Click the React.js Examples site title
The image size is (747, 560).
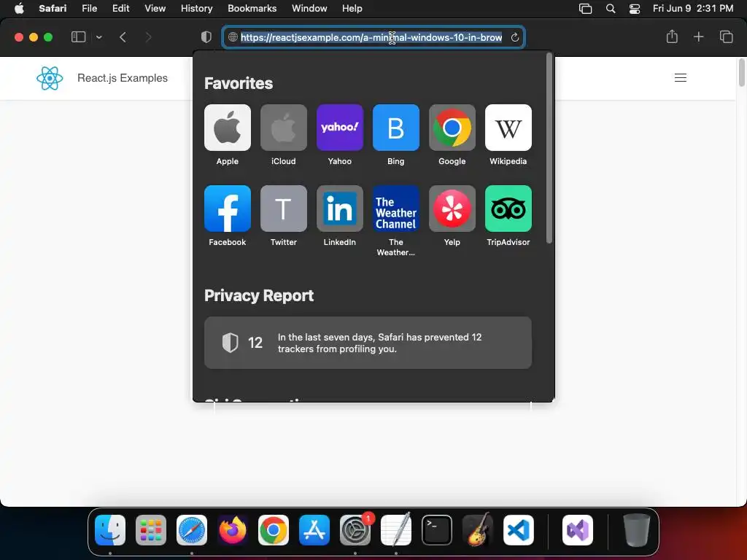pos(123,78)
